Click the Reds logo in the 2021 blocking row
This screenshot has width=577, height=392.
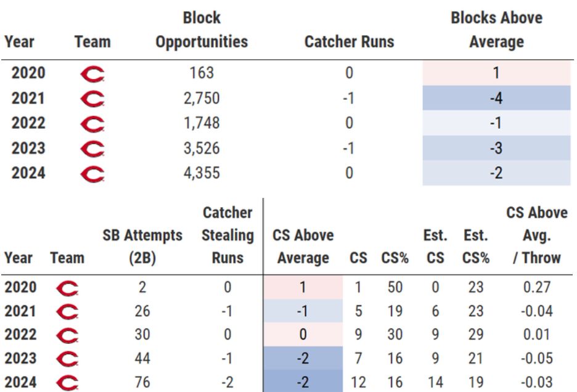(x=92, y=97)
